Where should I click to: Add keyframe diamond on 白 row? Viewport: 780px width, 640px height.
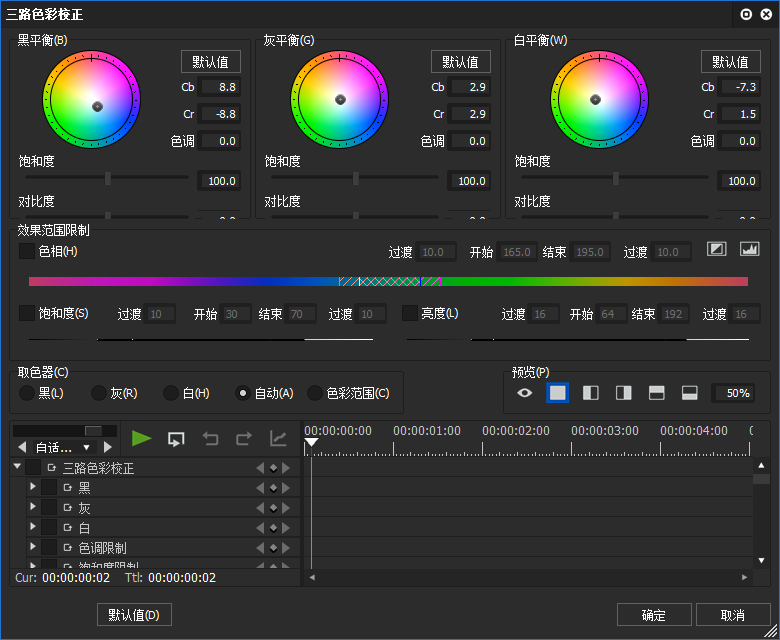(x=273, y=528)
